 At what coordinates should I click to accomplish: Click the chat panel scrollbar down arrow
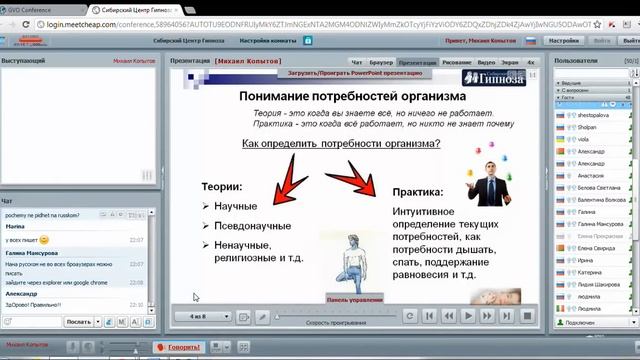click(x=151, y=311)
